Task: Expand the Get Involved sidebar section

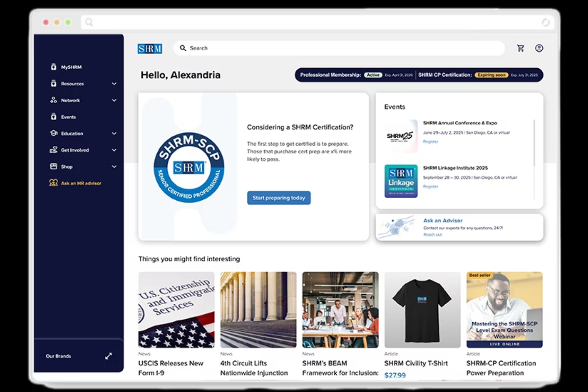Action: coord(114,150)
